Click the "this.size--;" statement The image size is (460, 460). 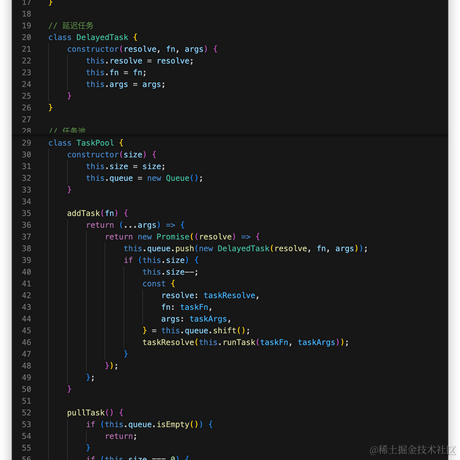click(x=170, y=272)
